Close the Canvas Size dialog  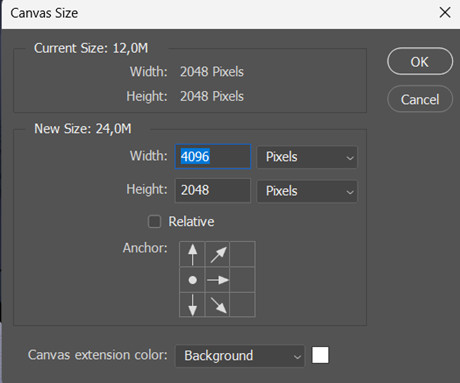(445, 13)
